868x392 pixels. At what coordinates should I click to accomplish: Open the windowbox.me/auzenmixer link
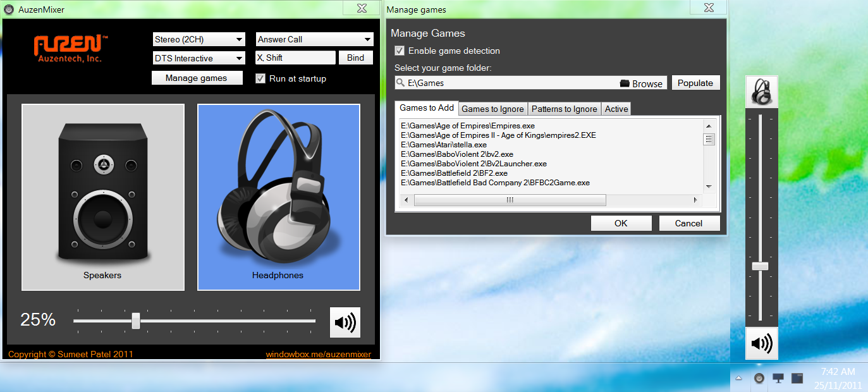pyautogui.click(x=318, y=354)
